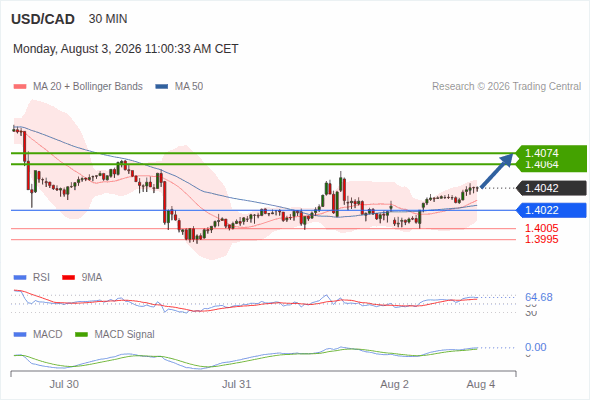Click the 9MA red legend swatch
This screenshot has height=400, width=590.
(68, 278)
